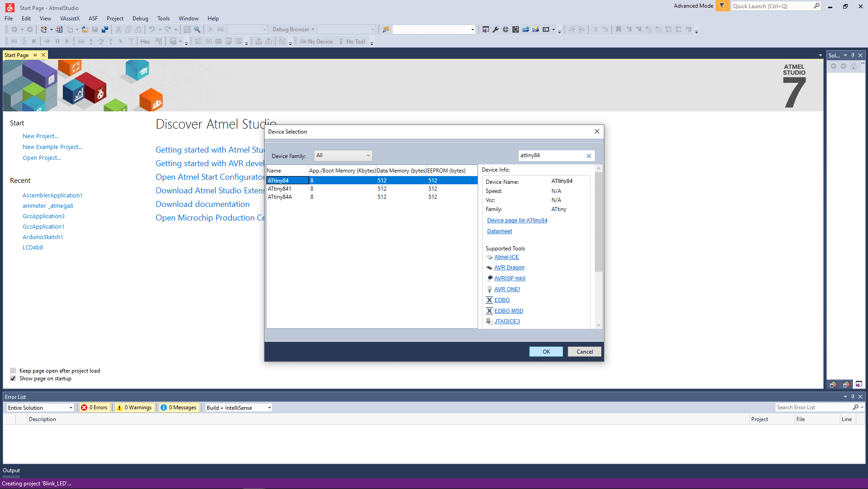Open the Solution Explorer window position dropdown

pyautogui.click(x=845, y=55)
